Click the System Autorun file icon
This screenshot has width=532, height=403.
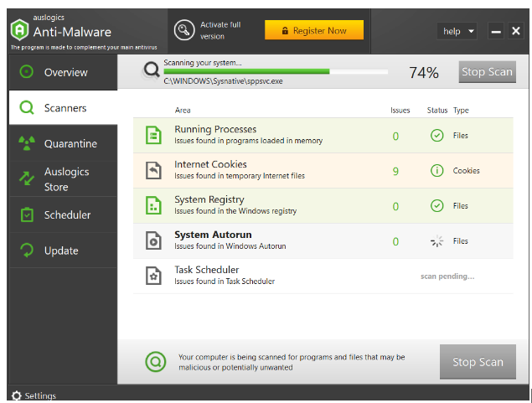point(153,240)
